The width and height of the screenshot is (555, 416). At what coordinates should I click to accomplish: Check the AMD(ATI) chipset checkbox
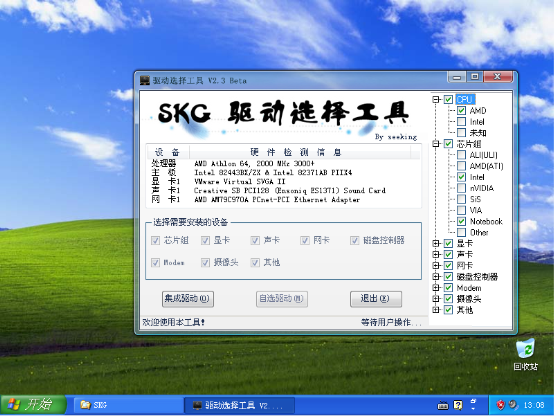click(x=461, y=166)
